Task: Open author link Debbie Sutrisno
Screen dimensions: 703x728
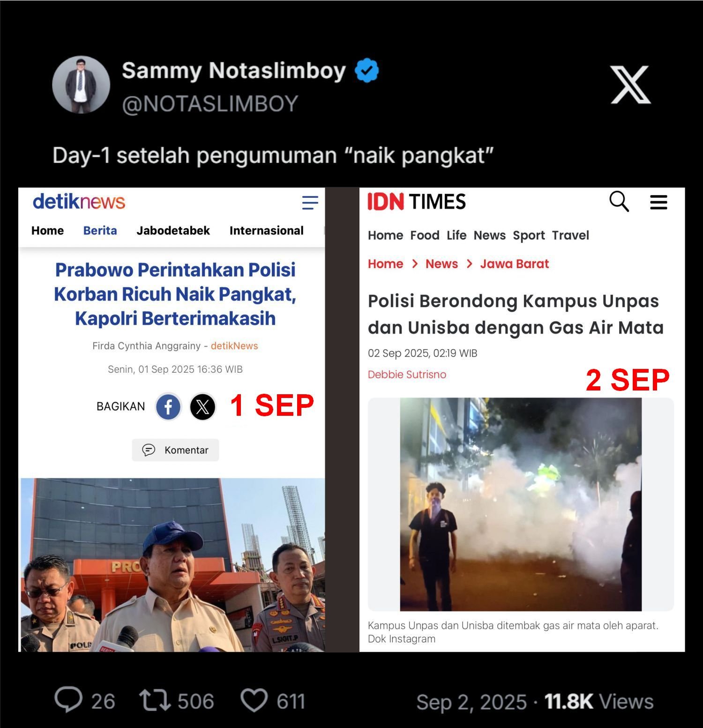Action: [407, 375]
